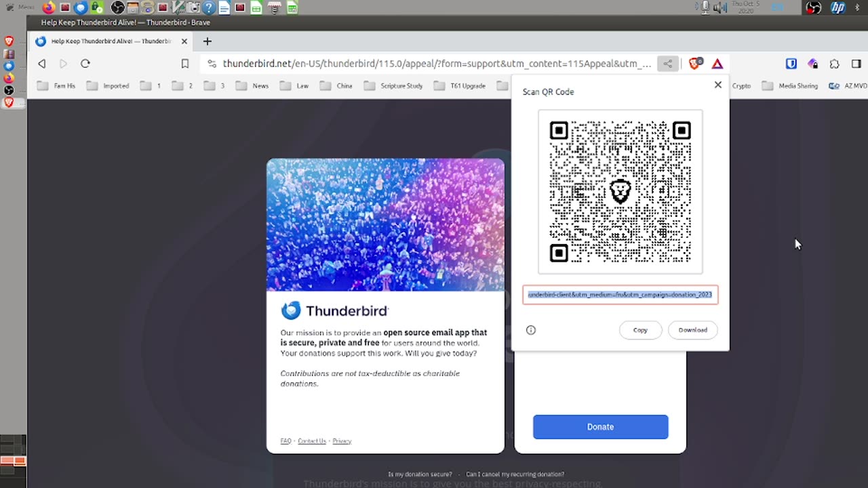Screen dimensions: 868x488
Task: Open the Privacy link
Action: pos(342,441)
